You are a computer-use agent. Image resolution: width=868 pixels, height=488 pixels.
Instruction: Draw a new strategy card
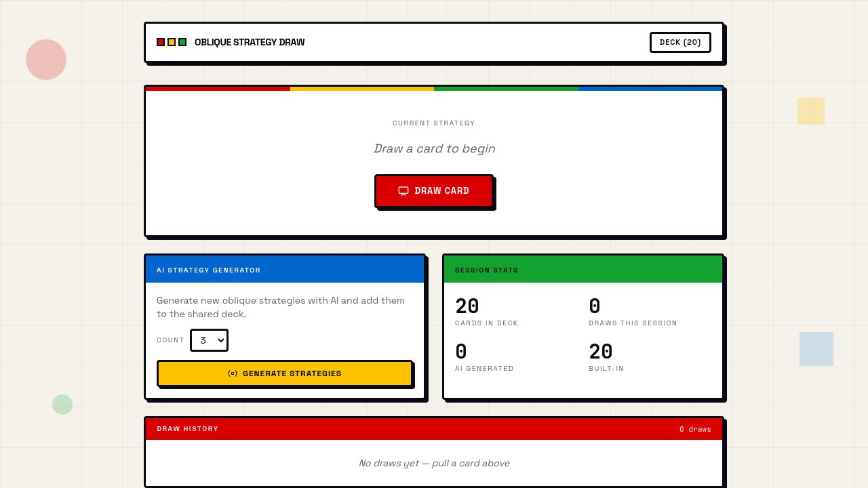click(x=434, y=191)
